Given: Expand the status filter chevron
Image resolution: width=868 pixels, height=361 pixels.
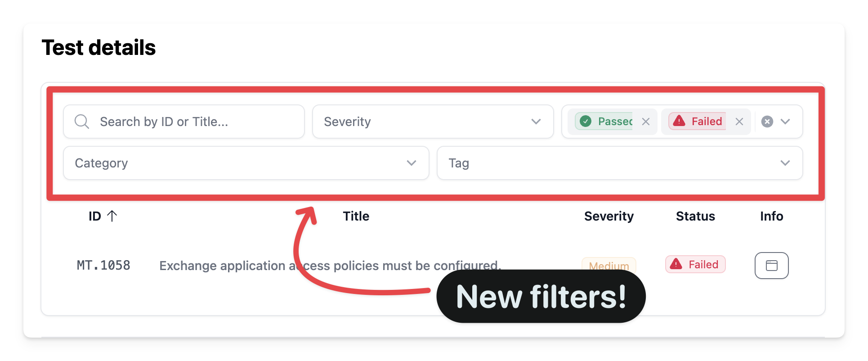Looking at the screenshot, I should point(786,121).
